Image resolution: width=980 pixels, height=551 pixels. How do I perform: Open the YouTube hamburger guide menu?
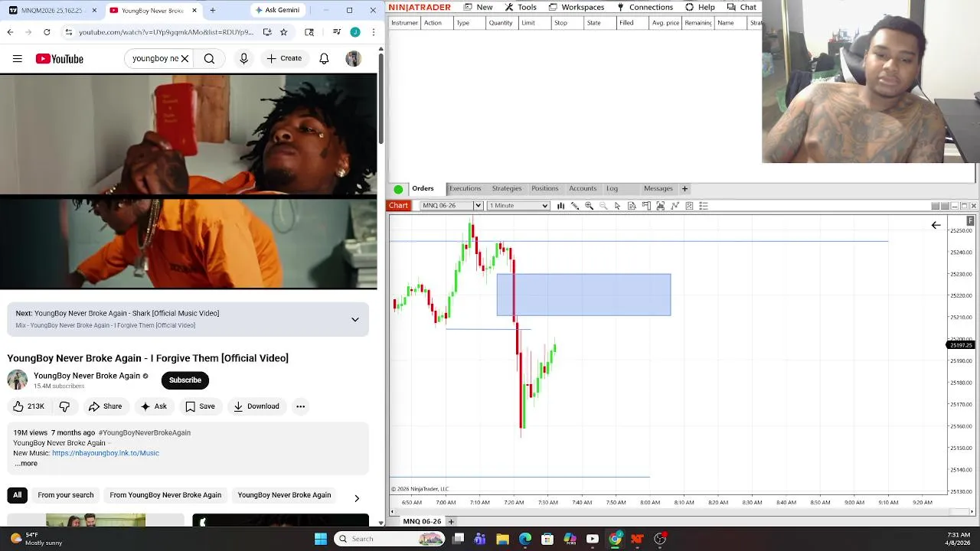pos(17,58)
